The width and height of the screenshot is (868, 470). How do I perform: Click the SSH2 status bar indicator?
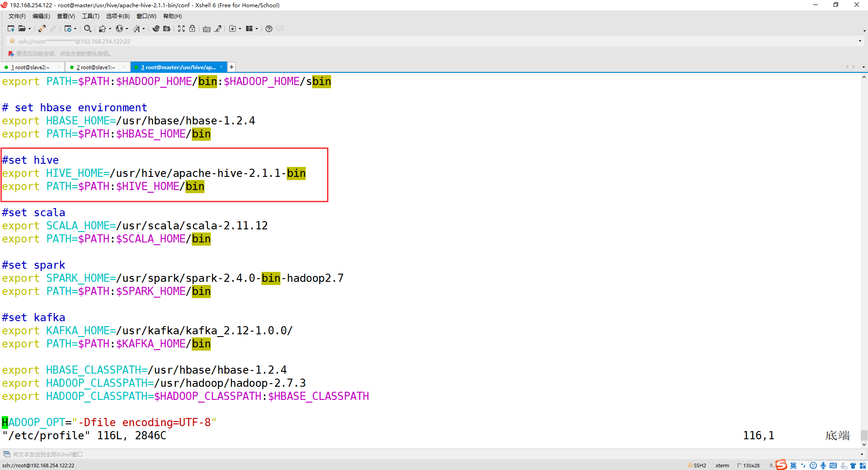tap(697, 465)
